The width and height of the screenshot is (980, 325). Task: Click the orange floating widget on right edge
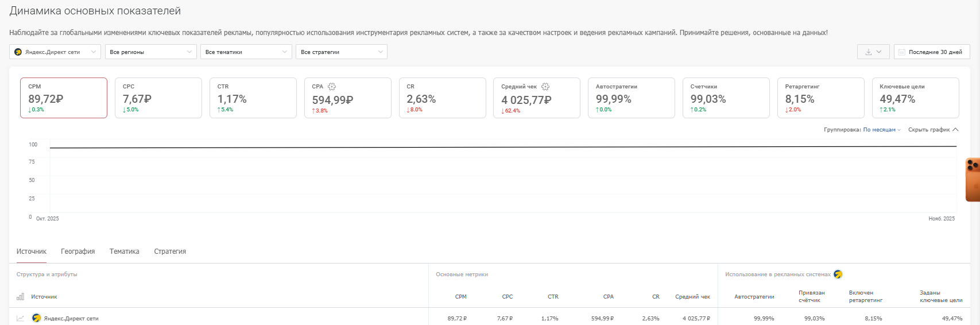973,180
